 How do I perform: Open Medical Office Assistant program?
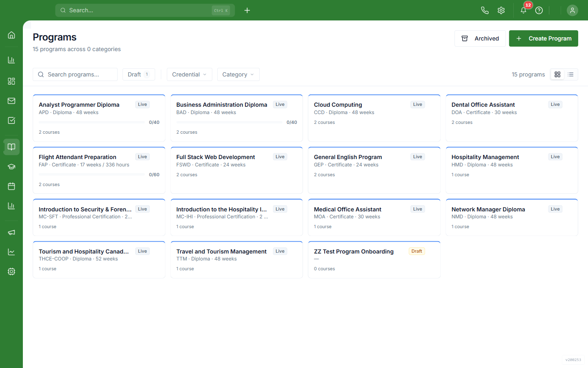374,218
